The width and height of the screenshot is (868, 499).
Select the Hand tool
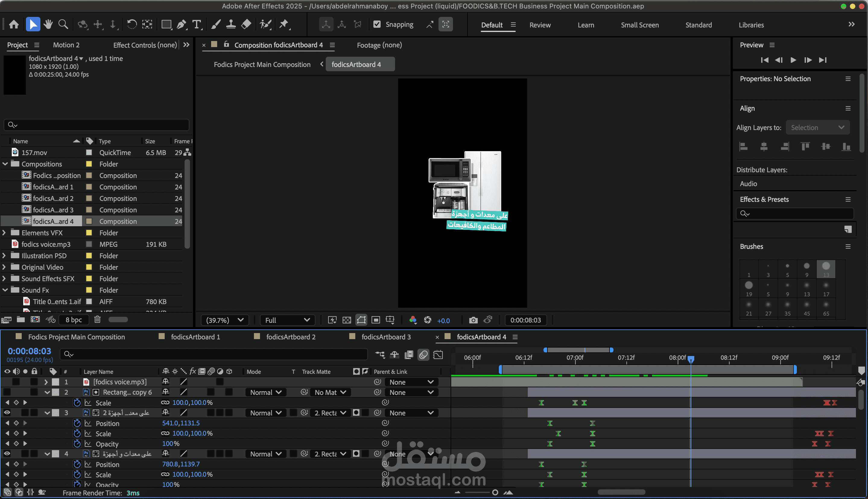(x=48, y=24)
